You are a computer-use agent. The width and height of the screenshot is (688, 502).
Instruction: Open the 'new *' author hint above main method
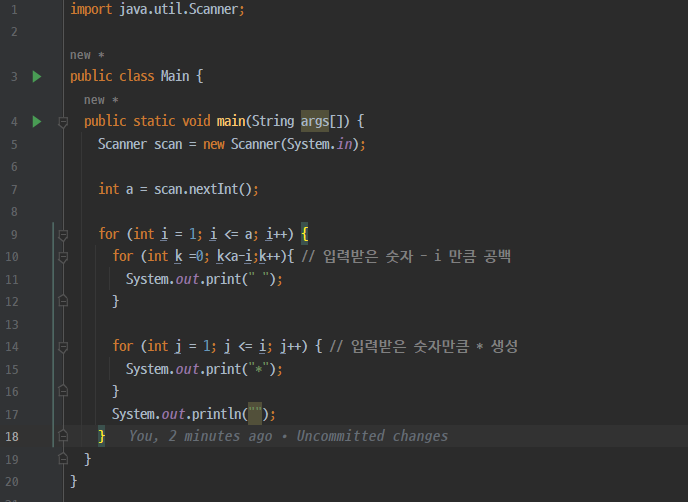point(101,100)
